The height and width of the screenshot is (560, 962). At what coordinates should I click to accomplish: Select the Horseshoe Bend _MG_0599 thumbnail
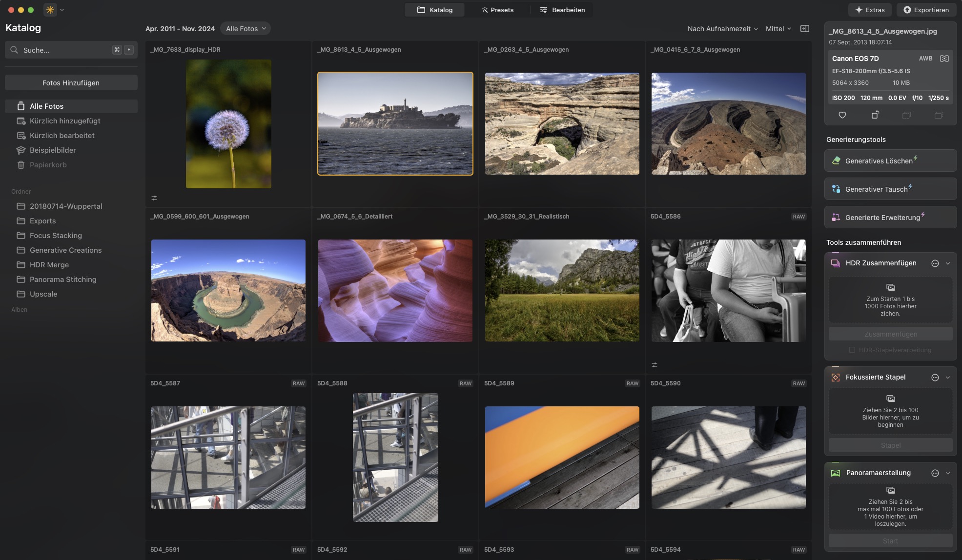coord(228,291)
